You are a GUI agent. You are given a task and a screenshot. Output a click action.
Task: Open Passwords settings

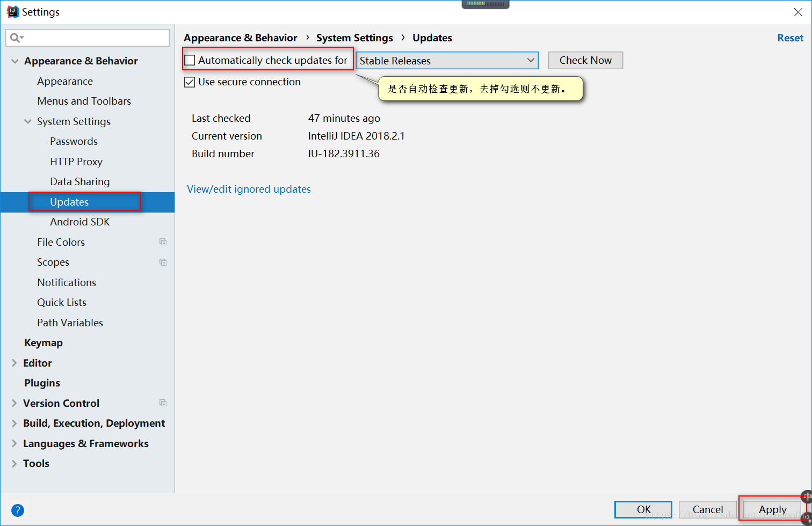pos(74,142)
